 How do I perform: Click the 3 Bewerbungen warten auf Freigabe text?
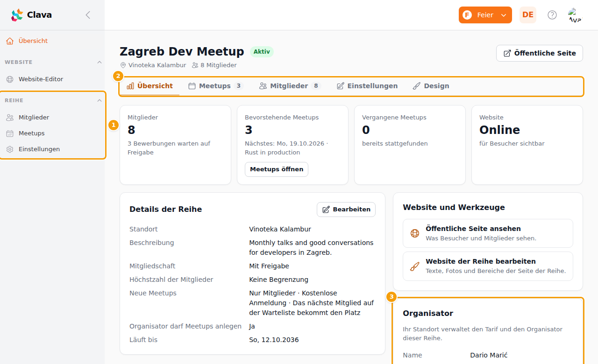pyautogui.click(x=169, y=148)
